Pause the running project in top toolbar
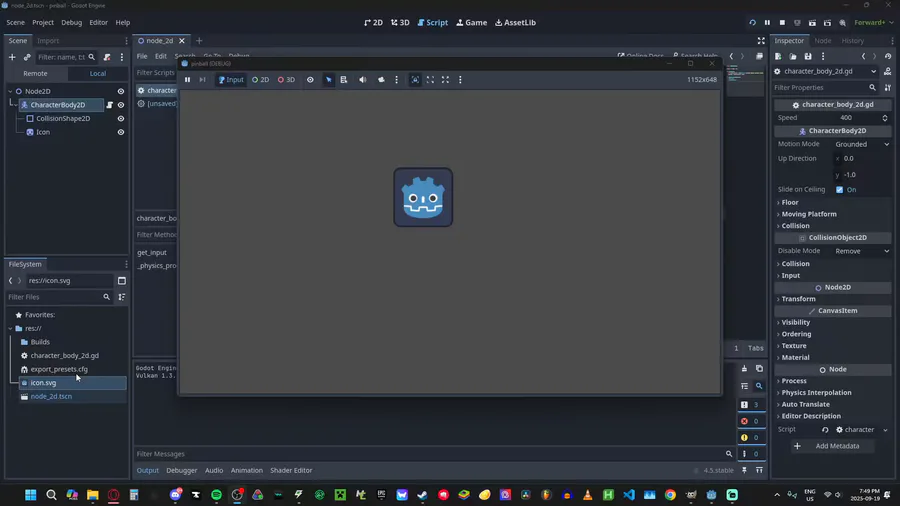Image resolution: width=900 pixels, height=506 pixels. click(x=767, y=23)
